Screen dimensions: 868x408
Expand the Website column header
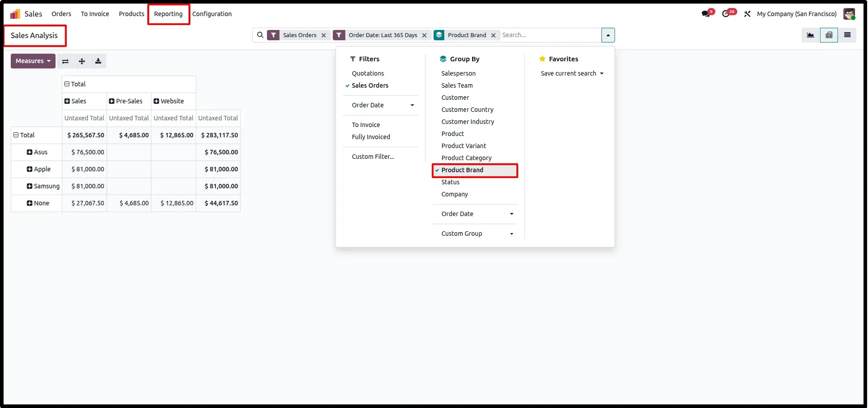tap(169, 101)
